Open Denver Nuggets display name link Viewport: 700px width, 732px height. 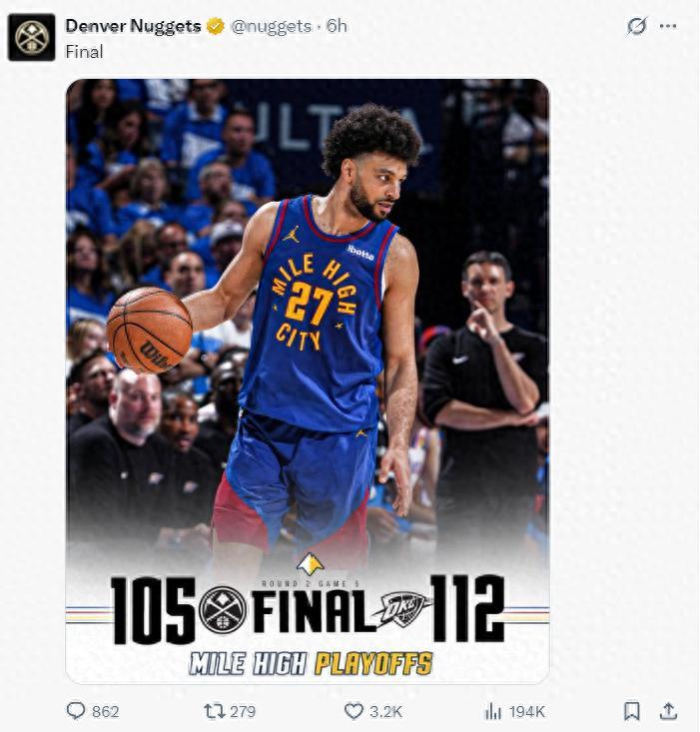[x=133, y=26]
